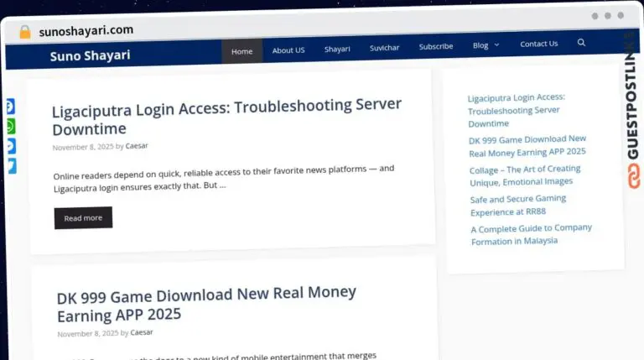Expand the Blog dropdown menu

click(x=486, y=45)
